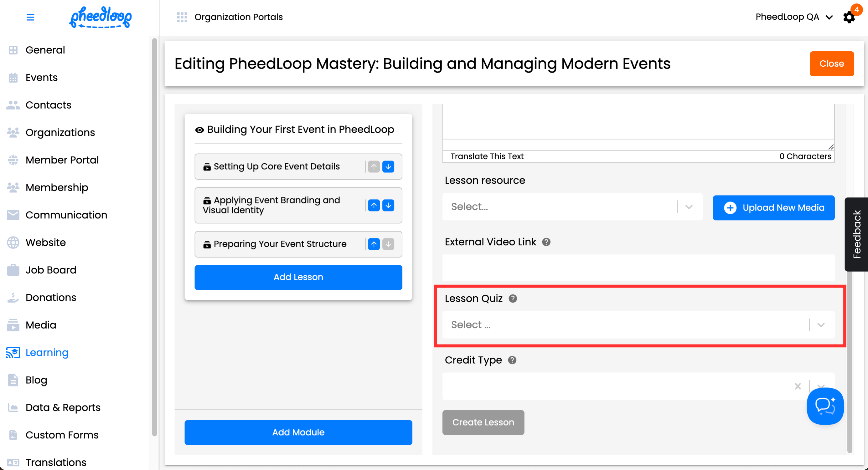Move Applying Event Branding lesson up

(x=374, y=205)
